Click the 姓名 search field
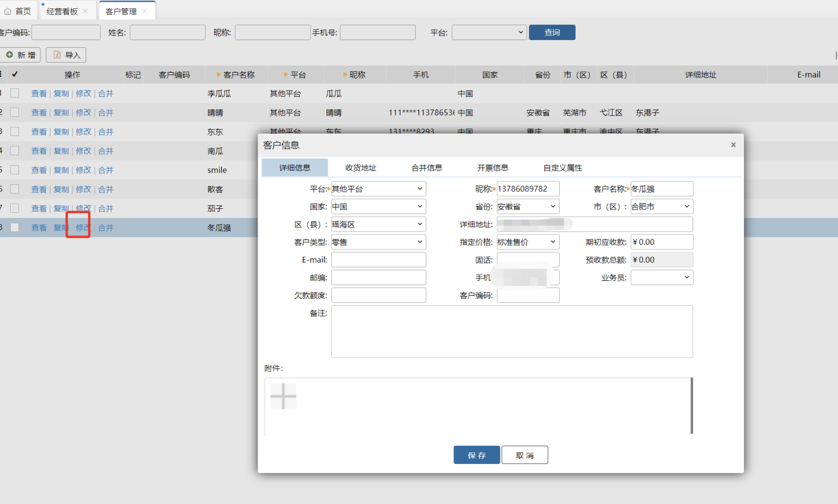 tap(168, 32)
